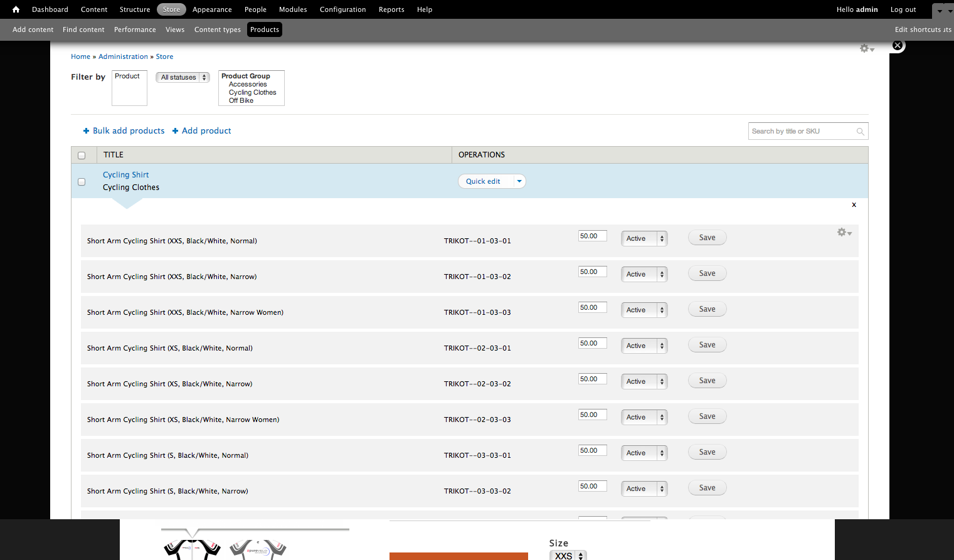Check the Cycling Shirt row checkbox
Image resolution: width=954 pixels, height=560 pixels.
81,181
